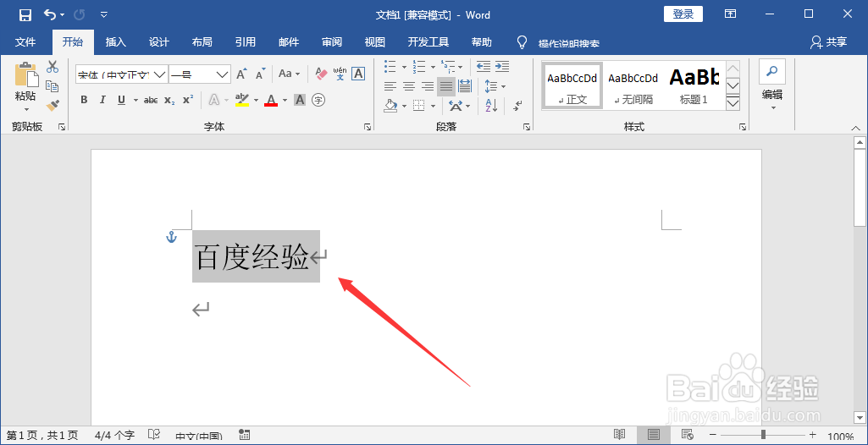The height and width of the screenshot is (445, 868).
Task: Switch to the 审阅 tab
Action: (x=332, y=42)
